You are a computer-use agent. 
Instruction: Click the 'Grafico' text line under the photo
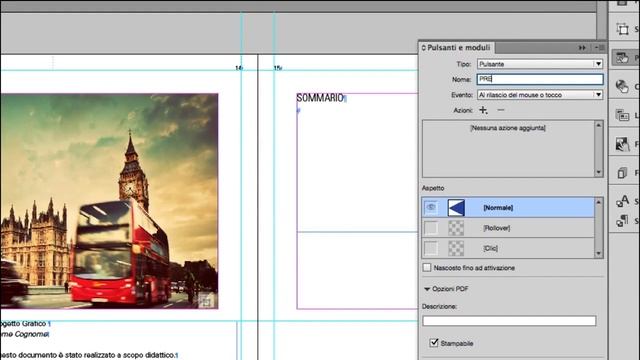coord(34,323)
